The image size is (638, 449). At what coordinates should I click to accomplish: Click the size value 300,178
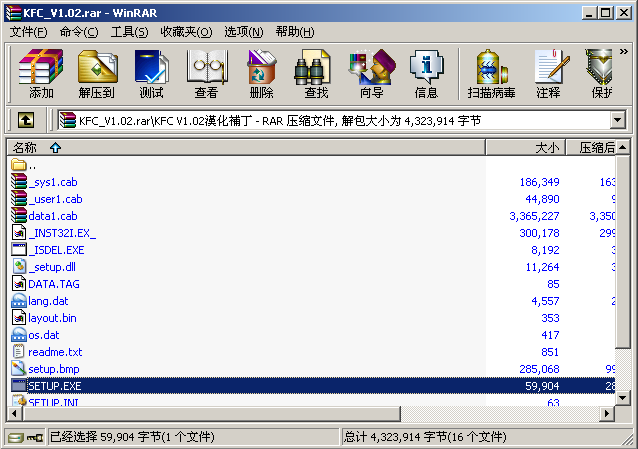540,233
